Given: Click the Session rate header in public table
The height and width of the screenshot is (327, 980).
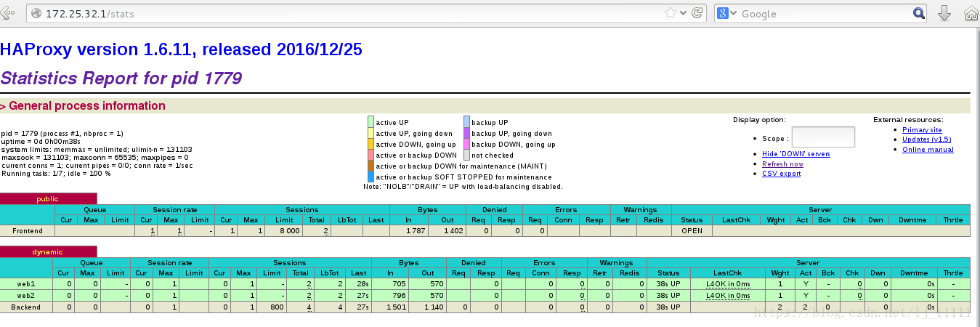Looking at the screenshot, I should [174, 210].
